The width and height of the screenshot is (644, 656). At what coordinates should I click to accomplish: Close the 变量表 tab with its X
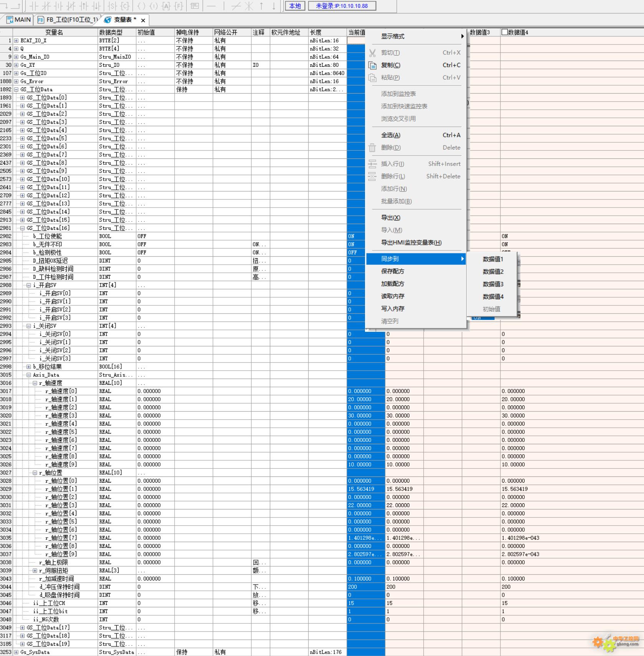143,20
